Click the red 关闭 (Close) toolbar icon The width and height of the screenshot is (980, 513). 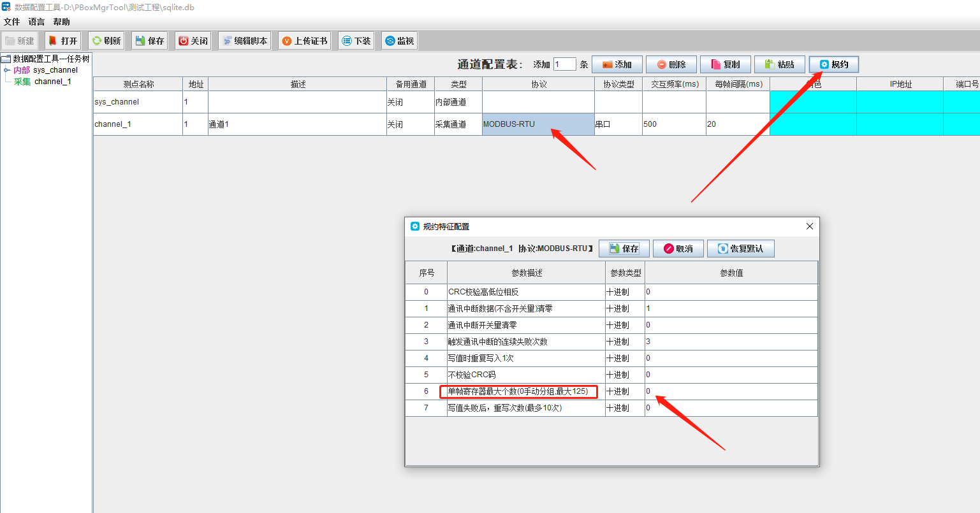193,41
